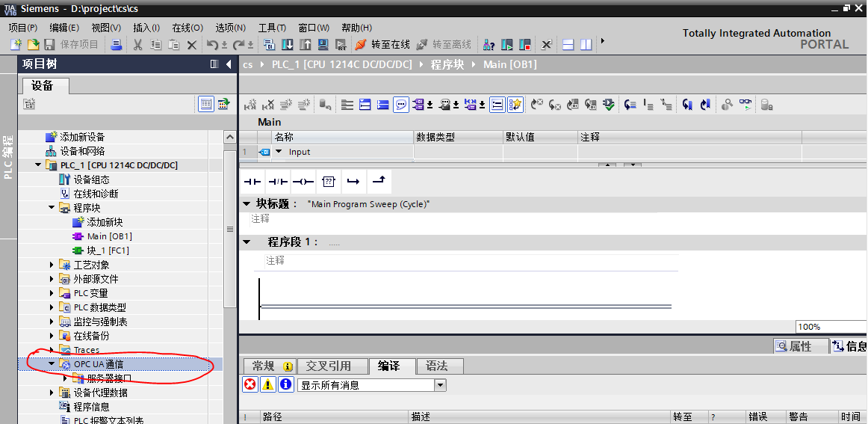The width and height of the screenshot is (868, 424).
Task: Toggle error messages filter icon
Action: click(x=250, y=384)
